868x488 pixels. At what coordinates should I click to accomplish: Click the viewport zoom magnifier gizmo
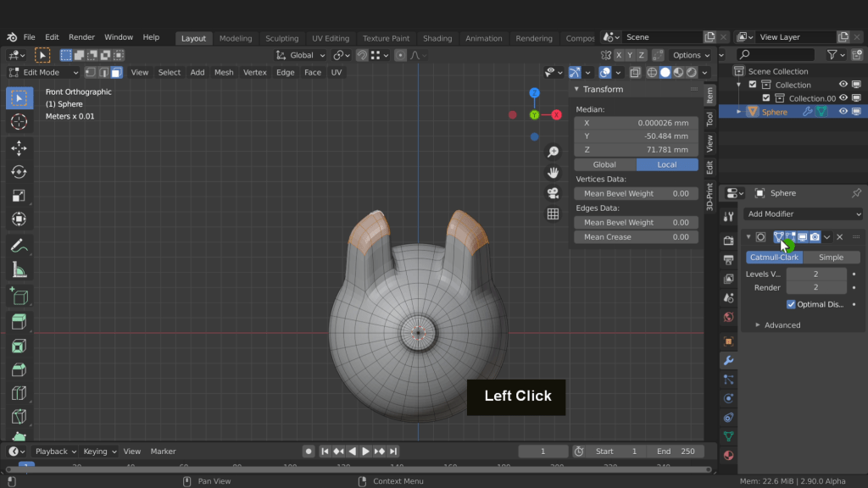click(553, 152)
